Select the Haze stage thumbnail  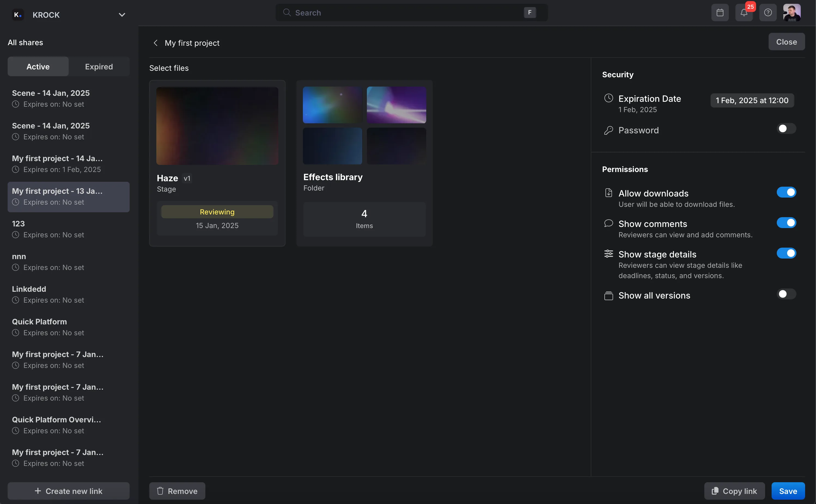[217, 126]
